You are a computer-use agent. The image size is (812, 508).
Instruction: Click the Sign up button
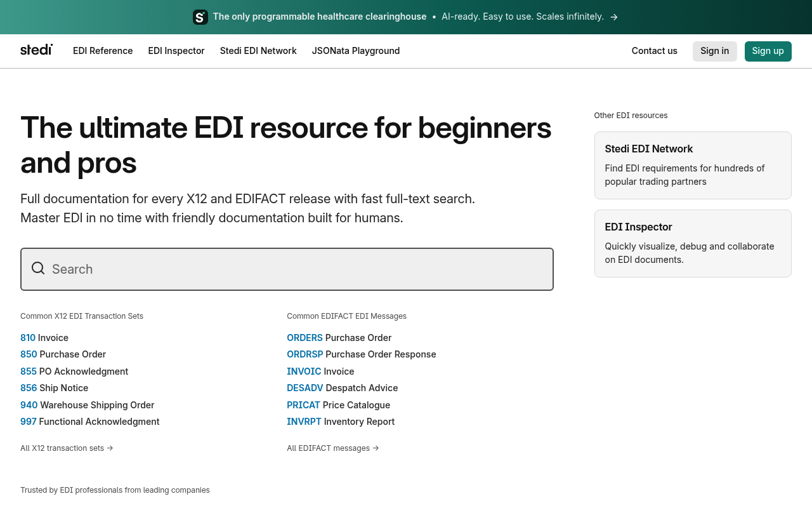coord(768,51)
